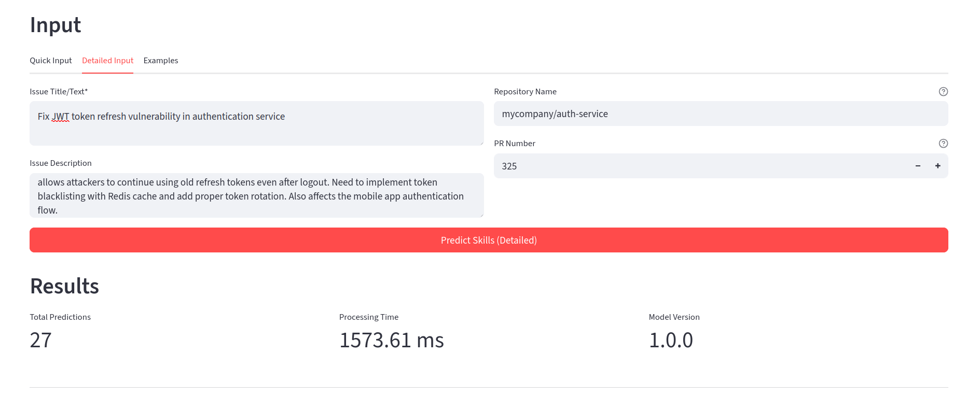Click the Model Version value 1.0.0

click(x=670, y=341)
